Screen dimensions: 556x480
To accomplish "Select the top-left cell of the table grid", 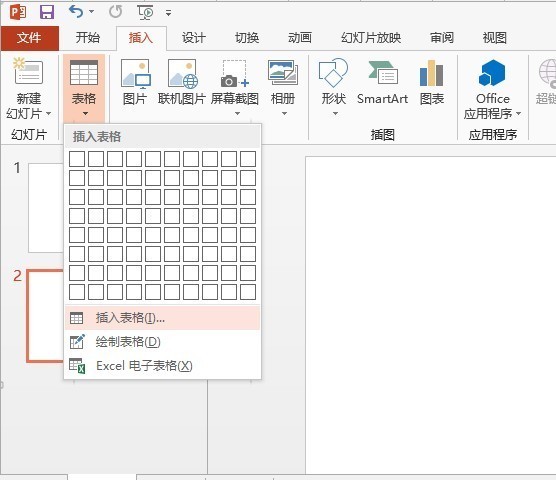I will point(77,159).
